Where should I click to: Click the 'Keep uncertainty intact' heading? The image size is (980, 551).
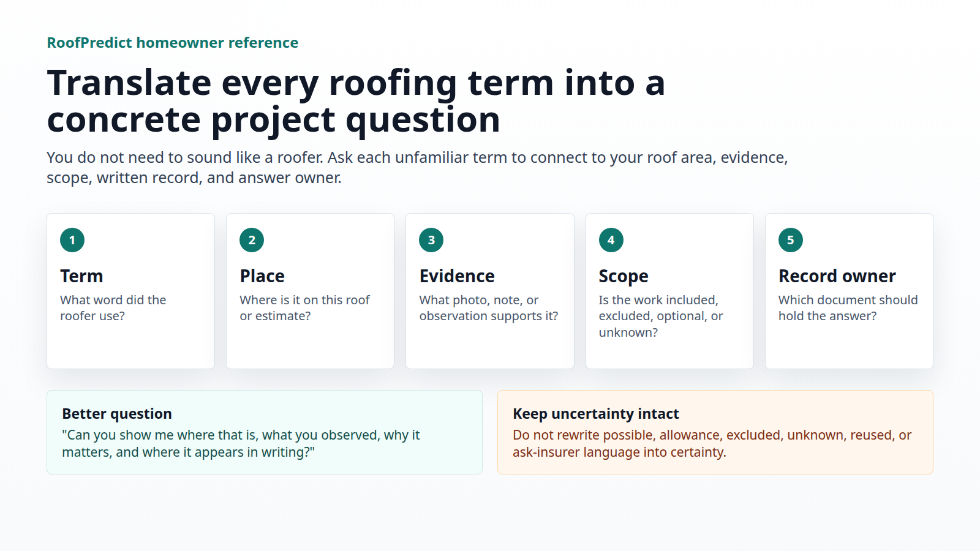click(x=596, y=414)
